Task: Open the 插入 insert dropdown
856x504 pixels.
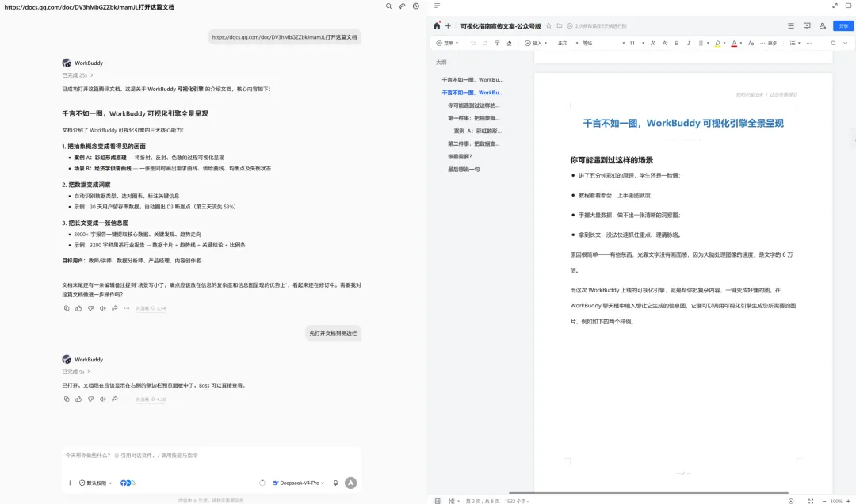Action: coord(536,43)
